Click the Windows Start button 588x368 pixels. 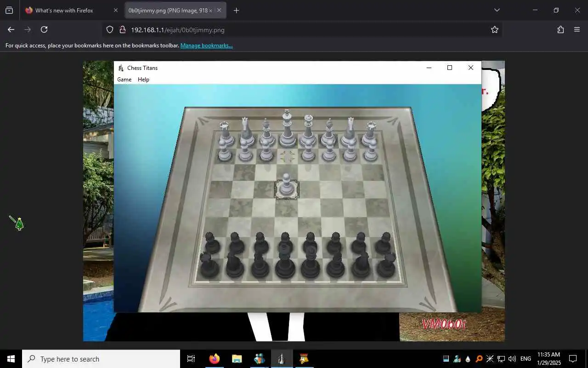(x=11, y=359)
